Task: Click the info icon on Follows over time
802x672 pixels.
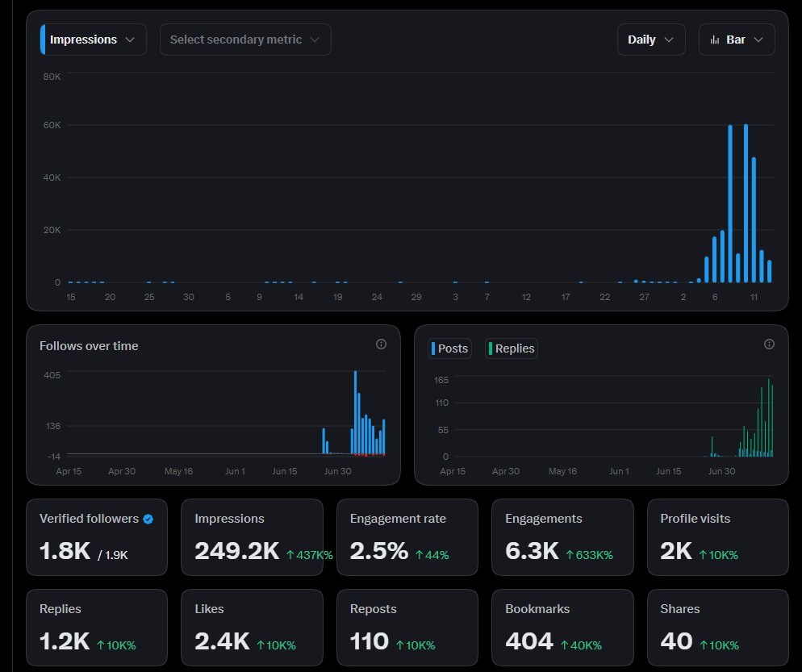Action: pyautogui.click(x=381, y=344)
